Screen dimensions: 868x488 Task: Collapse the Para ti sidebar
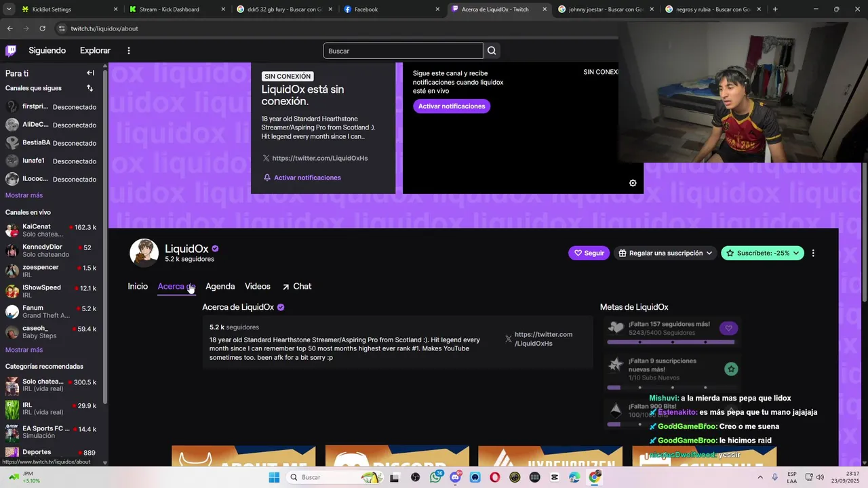coord(90,73)
